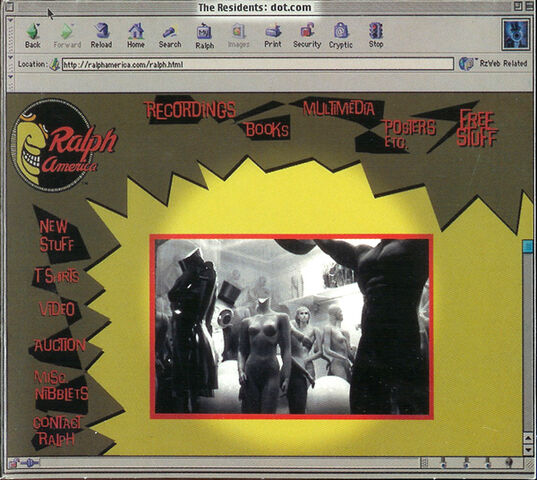
Task: Launch Search from the toolbar
Action: [170, 32]
